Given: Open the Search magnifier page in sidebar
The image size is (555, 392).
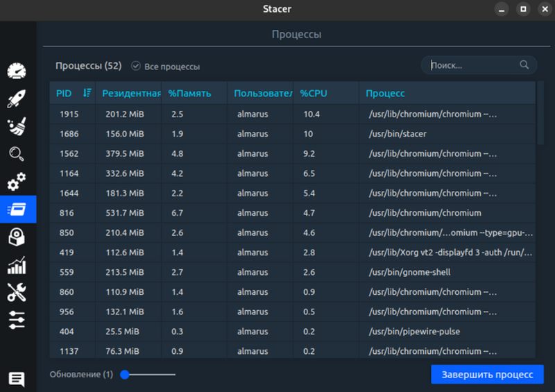Looking at the screenshot, I should pyautogui.click(x=17, y=154).
